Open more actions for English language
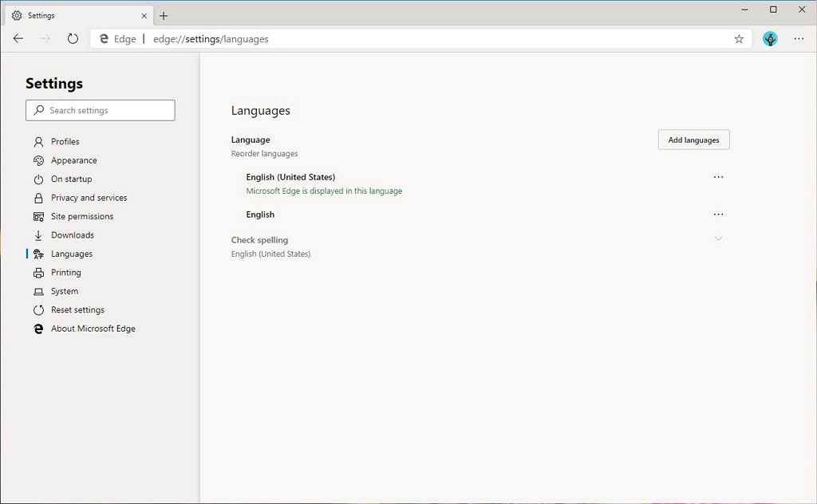 [x=719, y=215]
